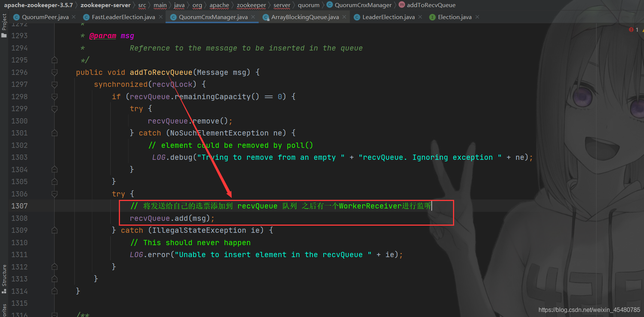
Task: Place cursor on addToRecvQueue method name
Action: coord(161,72)
